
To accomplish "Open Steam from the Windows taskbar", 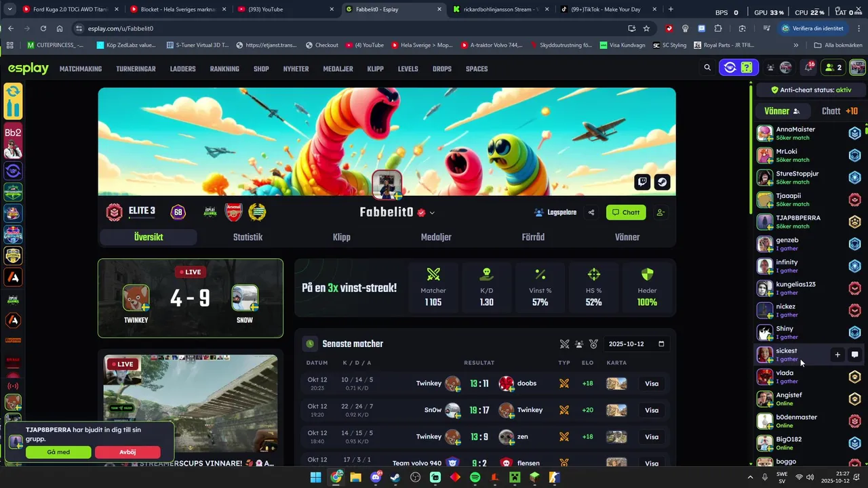I will tap(395, 477).
